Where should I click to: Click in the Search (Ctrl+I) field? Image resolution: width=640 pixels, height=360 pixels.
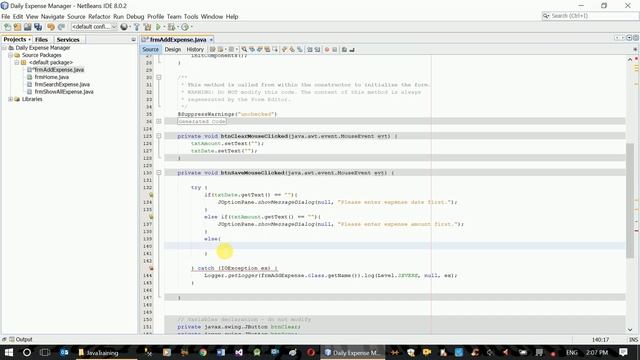590,16
